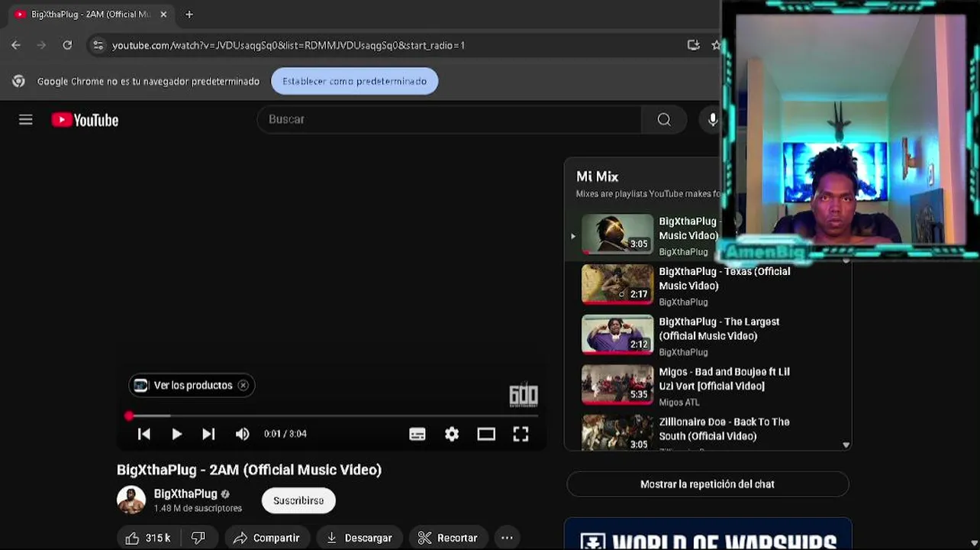Screen dimensions: 980x550
Task: Click the video title BigXthaPlug - 2AM
Action: click(x=249, y=470)
